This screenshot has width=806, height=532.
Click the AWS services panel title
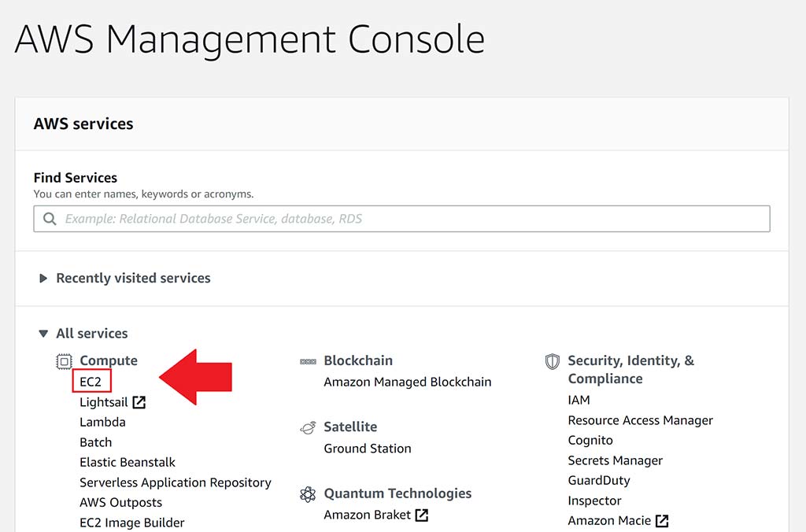(83, 124)
